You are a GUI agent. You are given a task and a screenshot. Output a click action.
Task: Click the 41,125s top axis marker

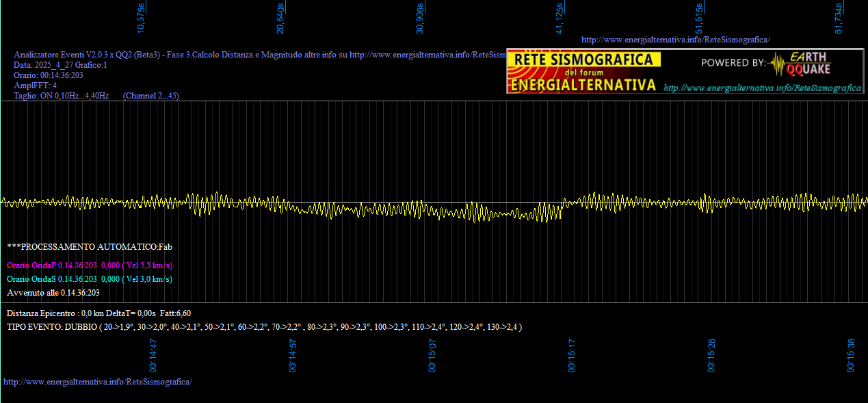click(560, 18)
